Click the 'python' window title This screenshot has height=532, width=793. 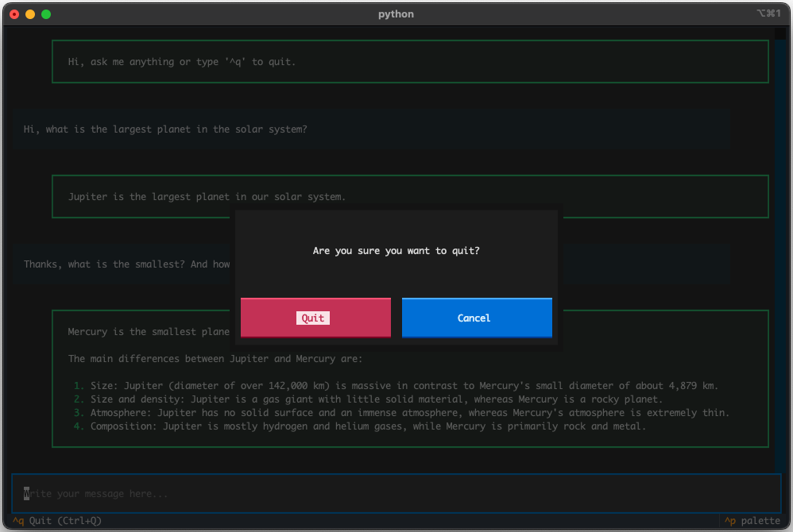[396, 14]
